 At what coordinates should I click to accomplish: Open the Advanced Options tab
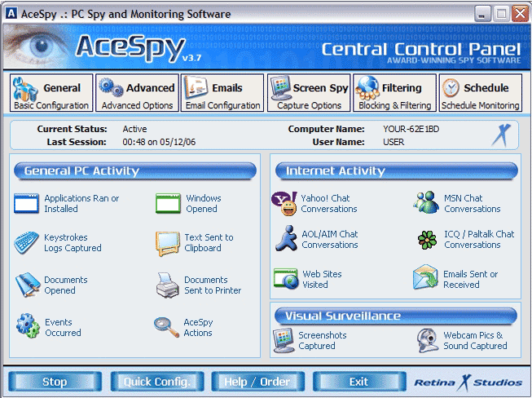click(136, 94)
